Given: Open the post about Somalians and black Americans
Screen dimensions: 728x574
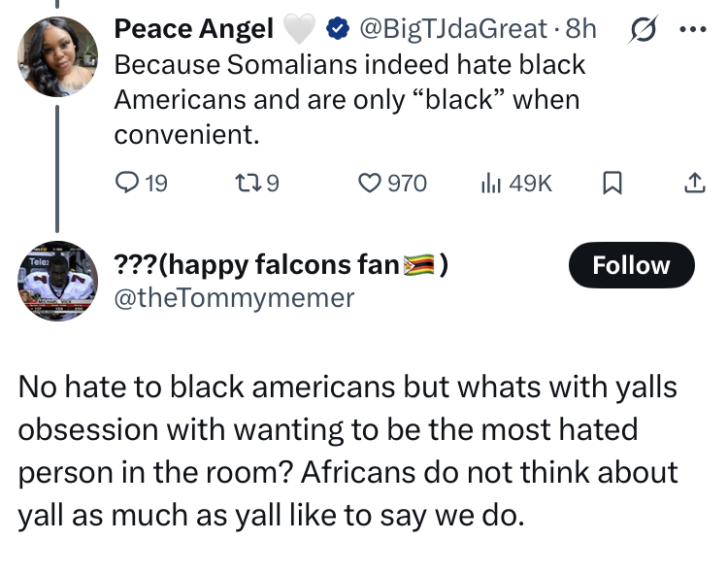Looking at the screenshot, I should pos(349,99).
